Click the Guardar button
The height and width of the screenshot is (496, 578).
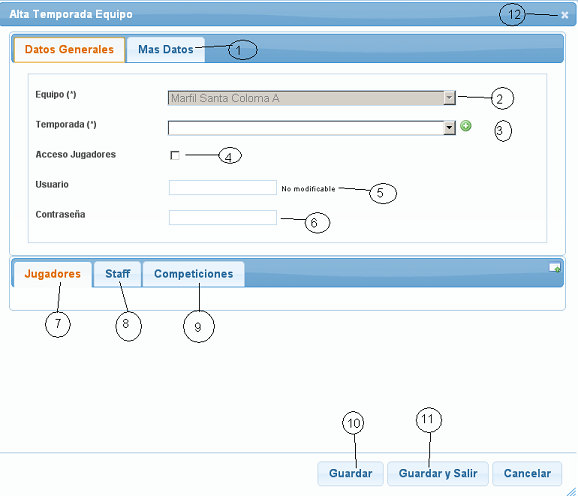tap(351, 474)
